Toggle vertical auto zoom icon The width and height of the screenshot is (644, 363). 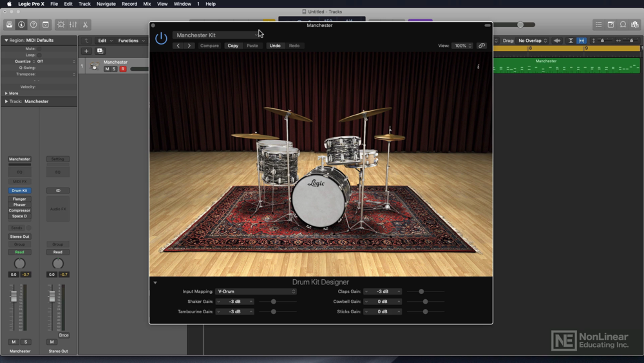pyautogui.click(x=571, y=41)
